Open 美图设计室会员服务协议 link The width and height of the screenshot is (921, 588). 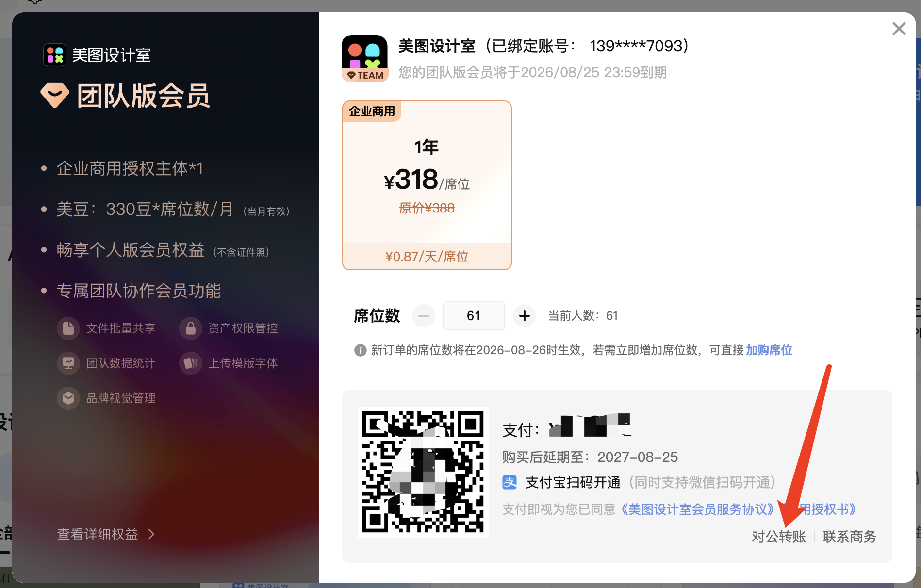click(x=697, y=509)
